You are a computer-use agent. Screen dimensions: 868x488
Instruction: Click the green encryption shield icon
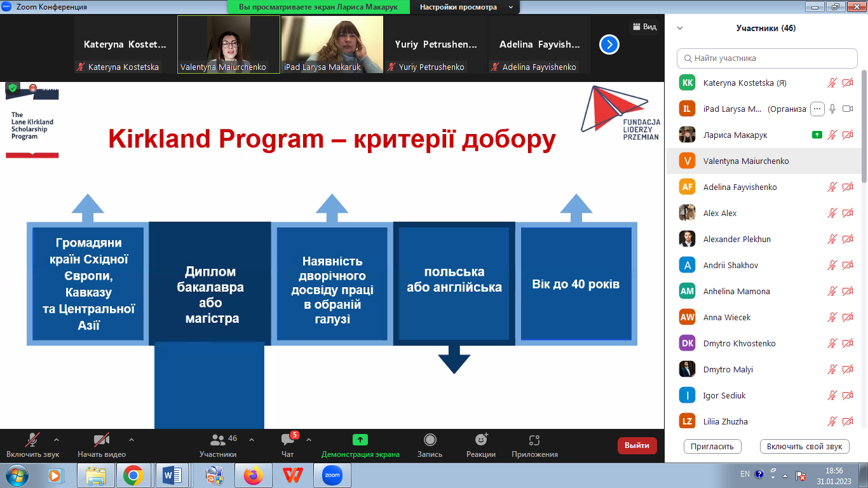[13, 88]
